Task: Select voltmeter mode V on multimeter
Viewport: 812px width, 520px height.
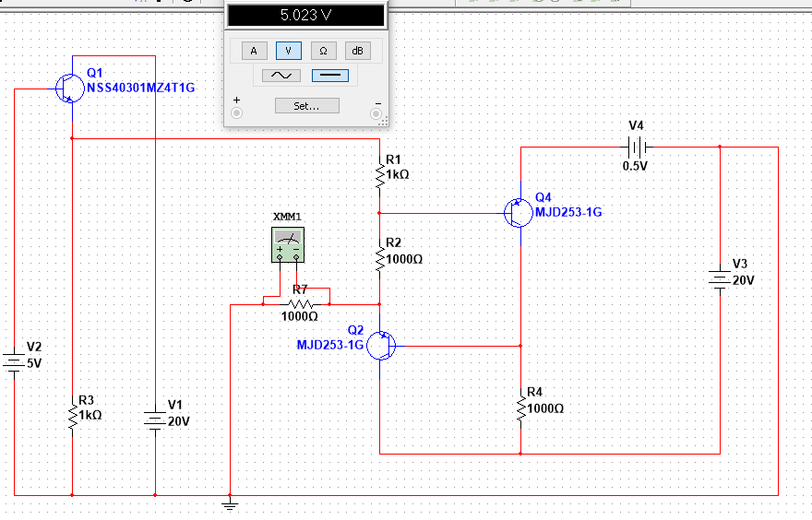Action: (289, 50)
